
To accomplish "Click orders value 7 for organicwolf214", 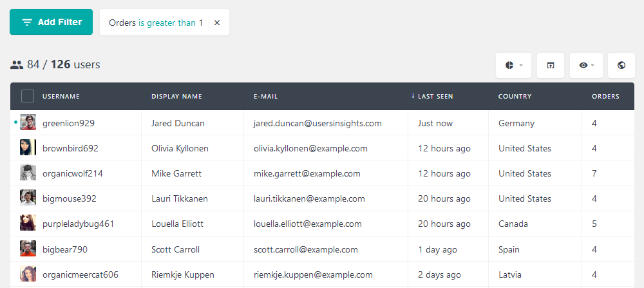I will (594, 173).
